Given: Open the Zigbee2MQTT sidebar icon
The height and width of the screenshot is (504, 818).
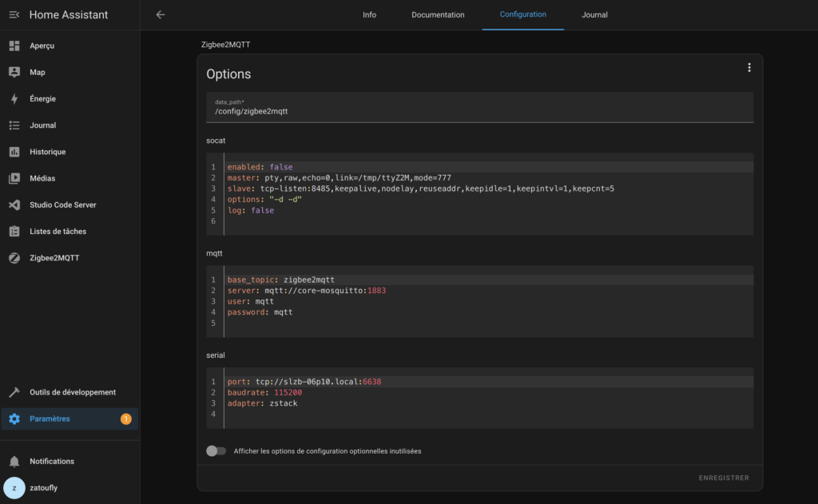Looking at the screenshot, I should tap(14, 258).
